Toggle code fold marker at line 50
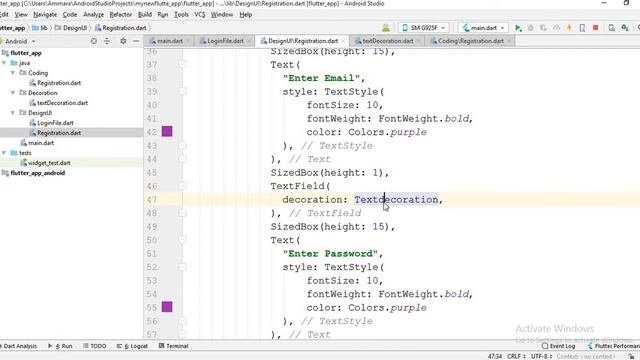Image resolution: width=640 pixels, height=360 pixels. 182,240
